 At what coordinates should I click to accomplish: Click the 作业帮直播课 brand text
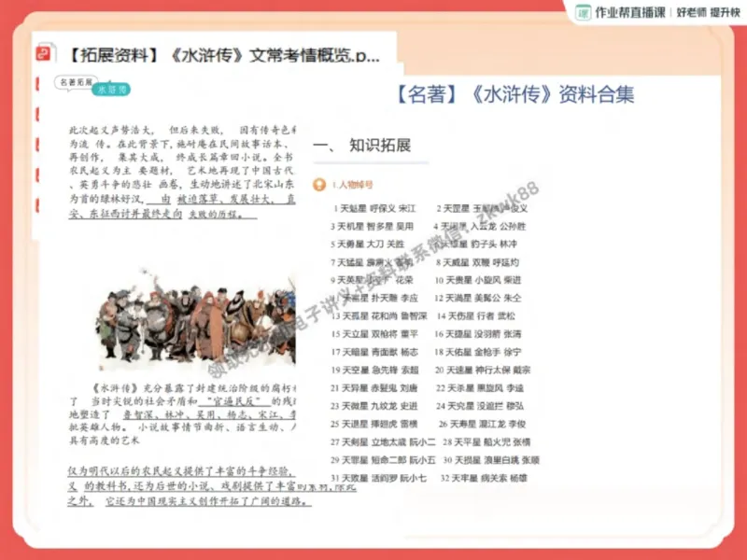(629, 12)
